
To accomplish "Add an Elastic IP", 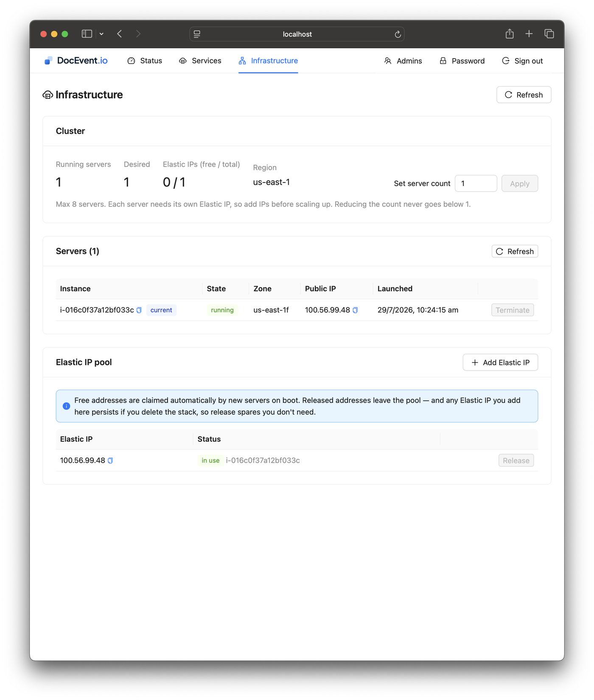I will click(x=500, y=363).
